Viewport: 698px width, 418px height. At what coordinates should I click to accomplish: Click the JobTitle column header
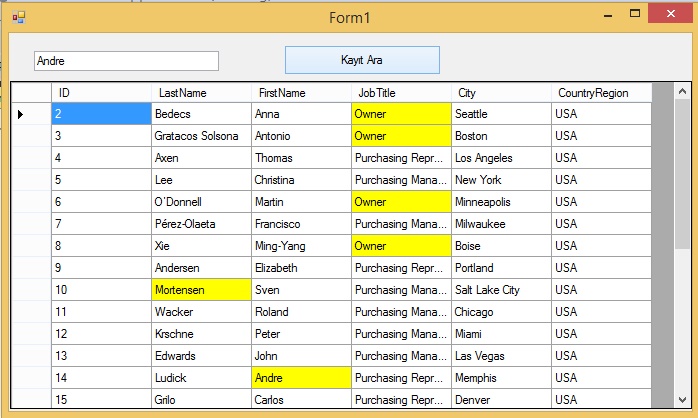(x=401, y=93)
